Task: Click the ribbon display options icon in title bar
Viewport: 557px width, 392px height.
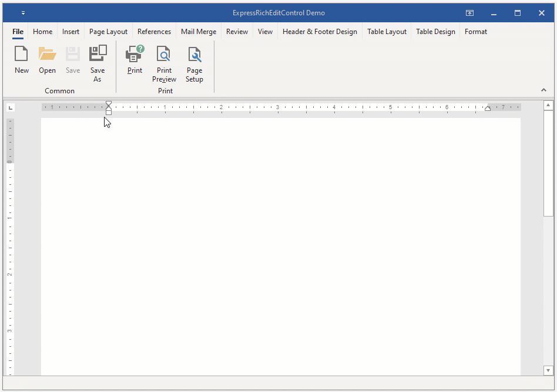Action: point(469,12)
